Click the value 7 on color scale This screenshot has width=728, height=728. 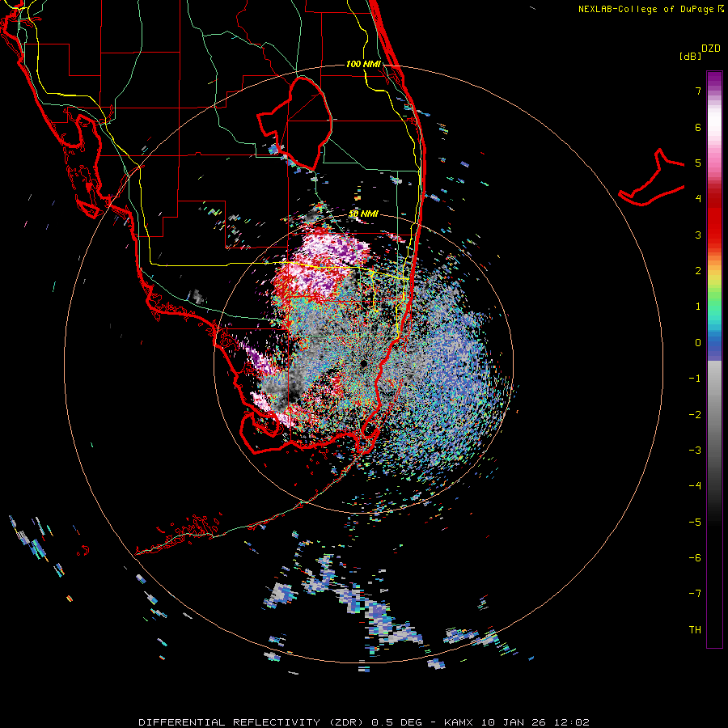click(698, 91)
